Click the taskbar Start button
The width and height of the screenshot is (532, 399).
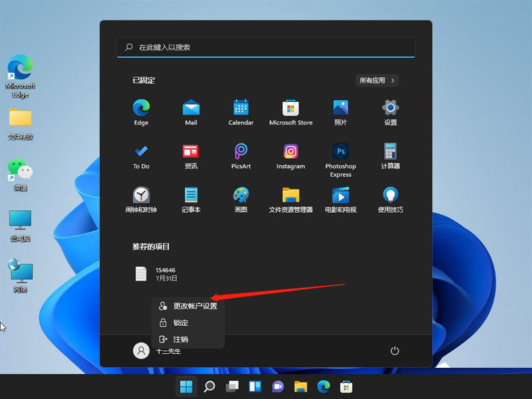click(x=186, y=386)
